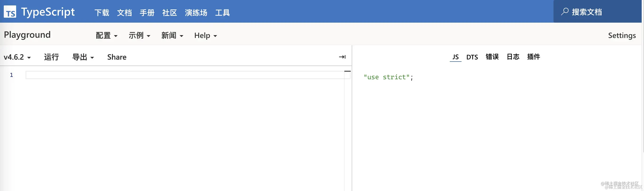This screenshot has width=644, height=191.
Task: Switch to the JS output tab
Action: pos(455,57)
